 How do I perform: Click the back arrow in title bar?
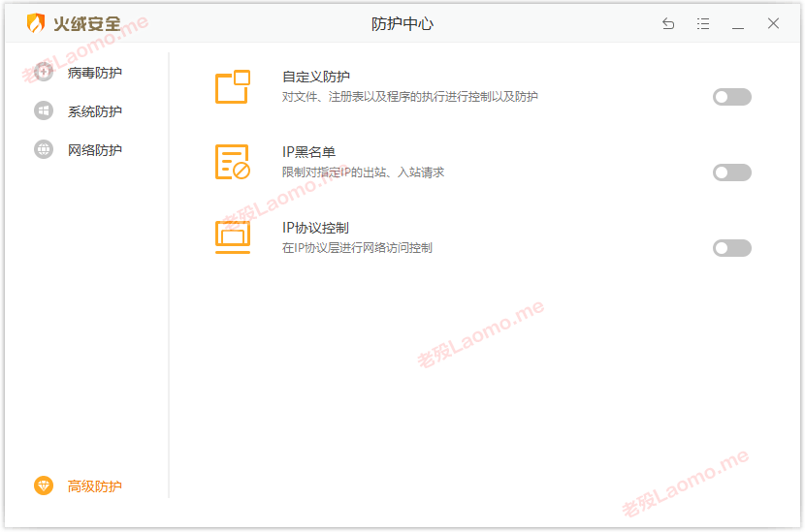click(668, 23)
